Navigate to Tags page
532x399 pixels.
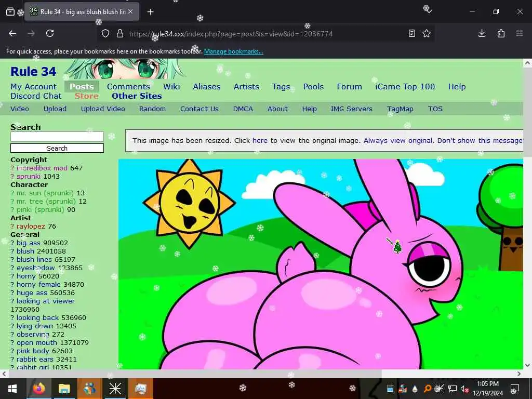(x=281, y=87)
